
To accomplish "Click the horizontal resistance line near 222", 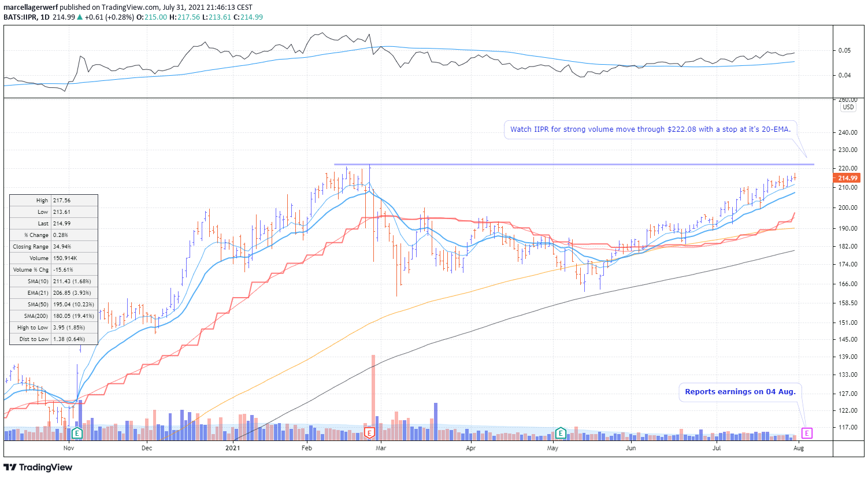I will [574, 165].
